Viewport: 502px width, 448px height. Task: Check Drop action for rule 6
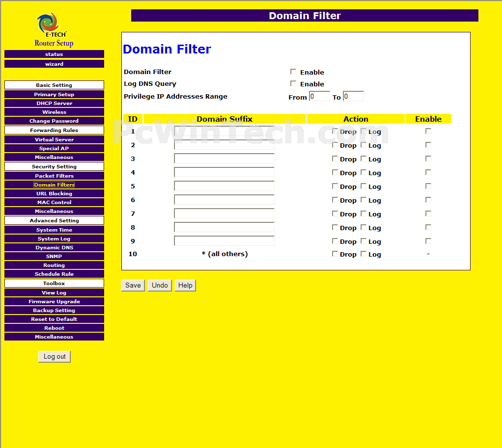point(335,200)
